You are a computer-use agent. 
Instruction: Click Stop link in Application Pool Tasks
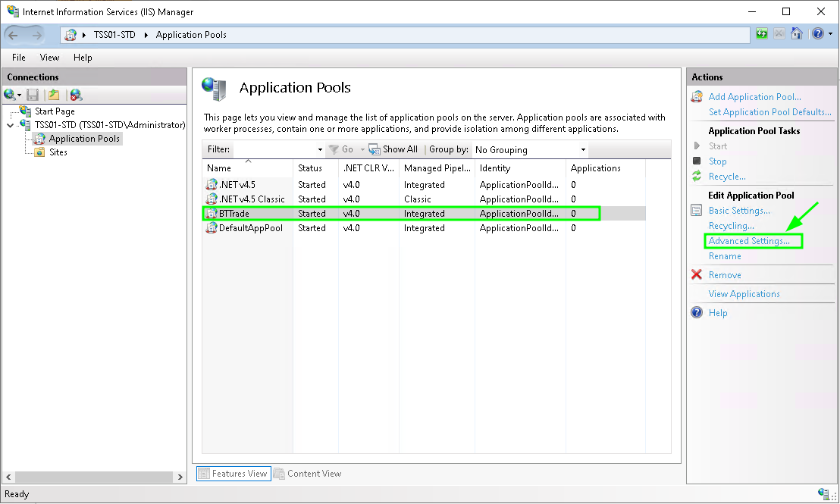(x=717, y=161)
